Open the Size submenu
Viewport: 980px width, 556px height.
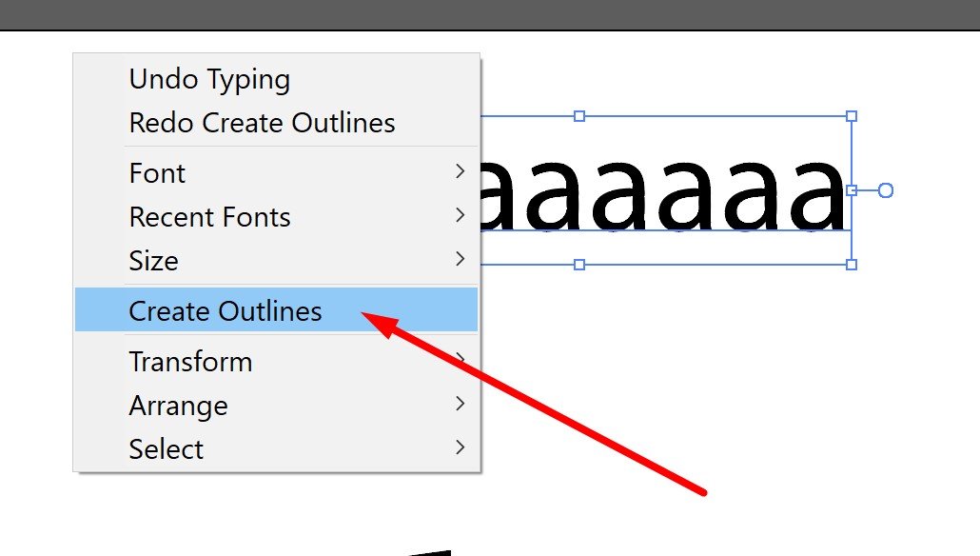pyautogui.click(x=276, y=261)
